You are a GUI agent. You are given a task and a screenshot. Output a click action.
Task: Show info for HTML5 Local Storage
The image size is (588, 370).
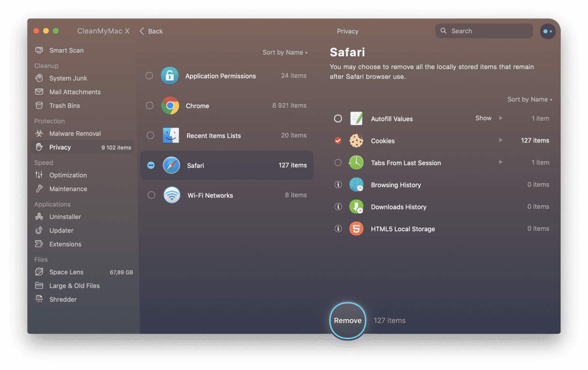pyautogui.click(x=338, y=229)
